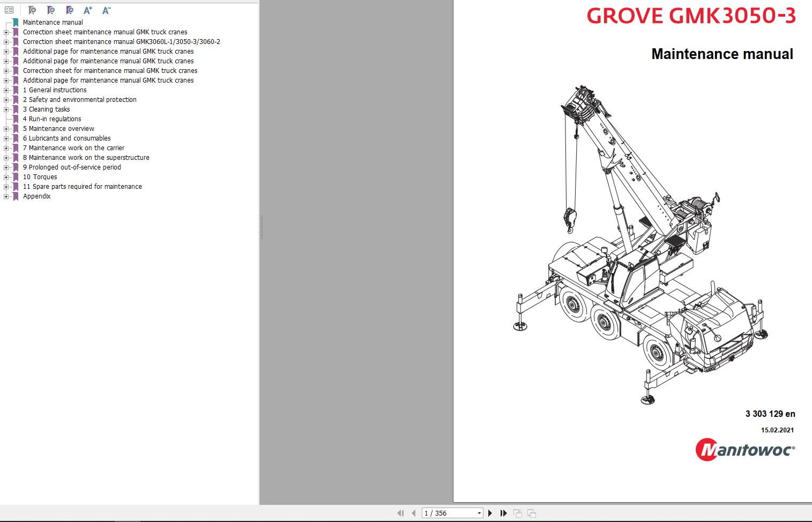Go to first page navigation arrow
Viewport: 812px width, 522px height.
point(400,513)
